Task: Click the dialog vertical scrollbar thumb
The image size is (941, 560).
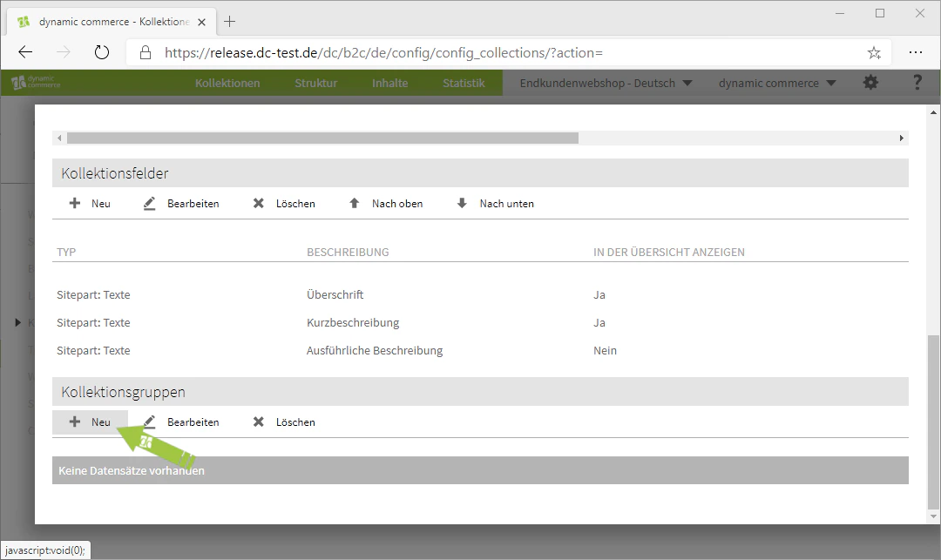Action: pyautogui.click(x=932, y=422)
